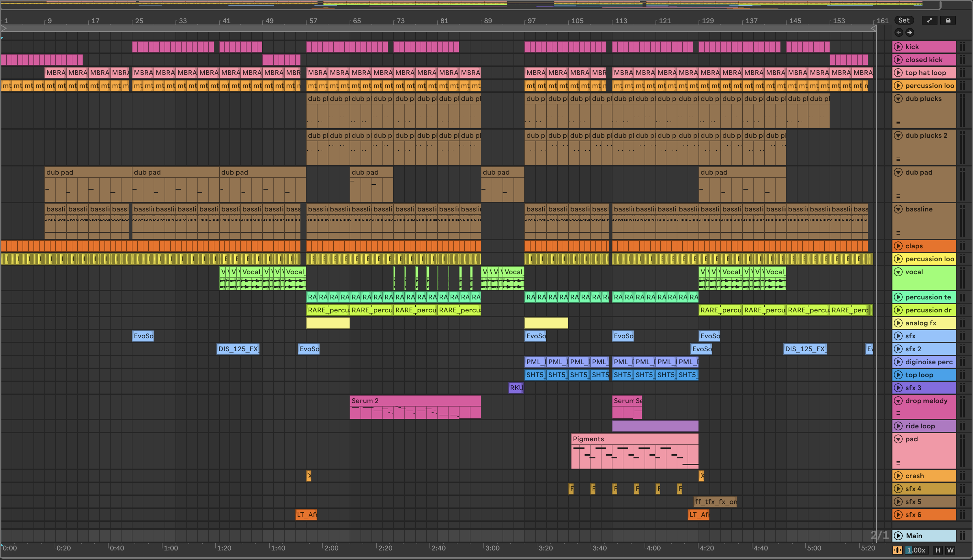Toggle the orange waveform view button
This screenshot has height=560, width=973.
tap(897, 550)
